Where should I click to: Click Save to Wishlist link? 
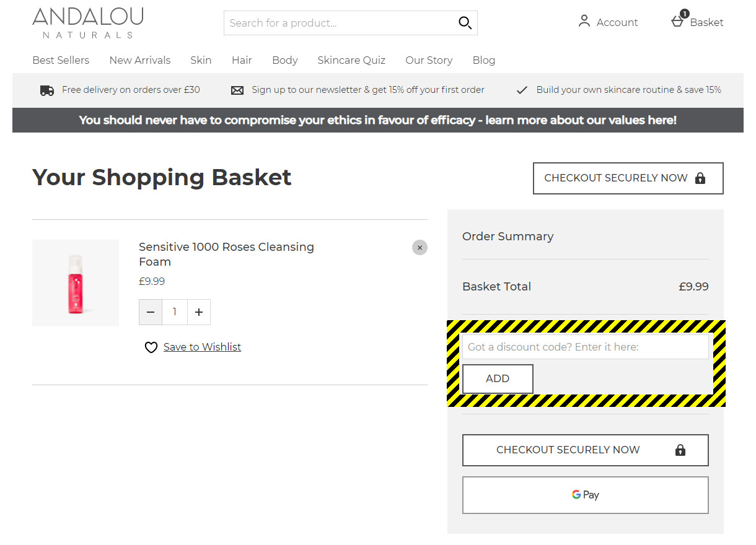tap(202, 347)
